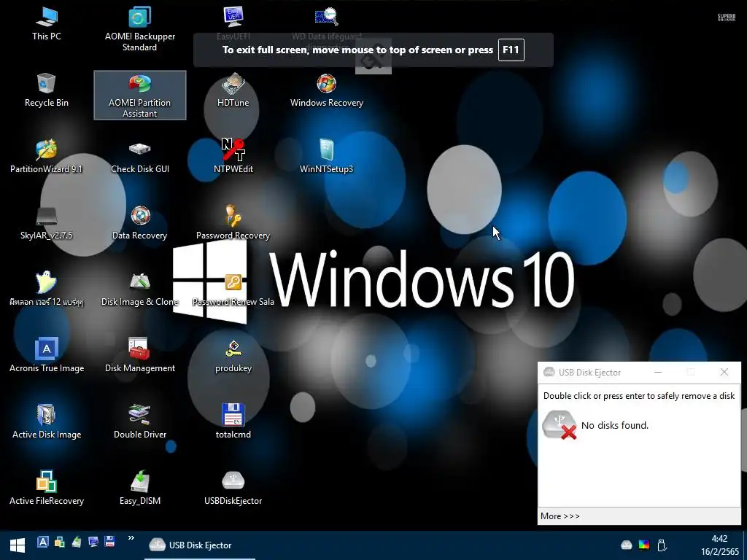The height and width of the screenshot is (560, 747).
Task: Open the Windows Start menu
Action: coord(18,545)
